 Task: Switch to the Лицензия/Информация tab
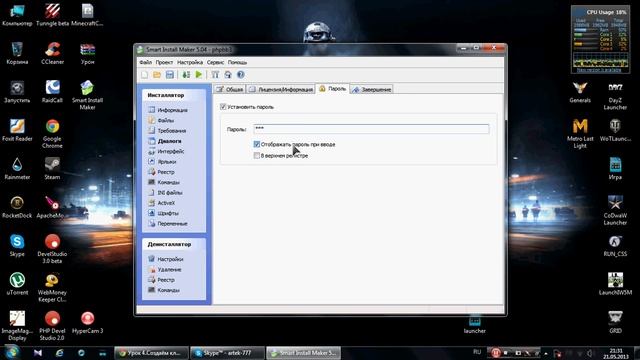[x=281, y=89]
